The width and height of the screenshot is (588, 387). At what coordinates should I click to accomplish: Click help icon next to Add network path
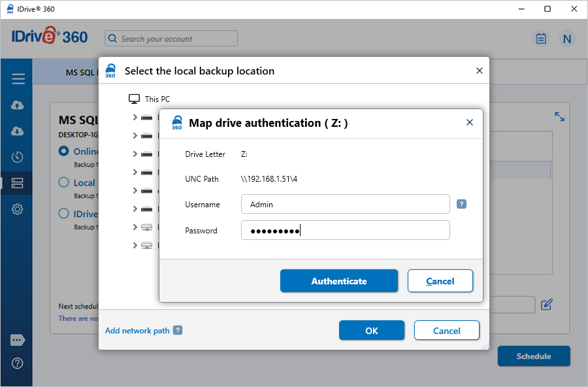[x=178, y=331]
